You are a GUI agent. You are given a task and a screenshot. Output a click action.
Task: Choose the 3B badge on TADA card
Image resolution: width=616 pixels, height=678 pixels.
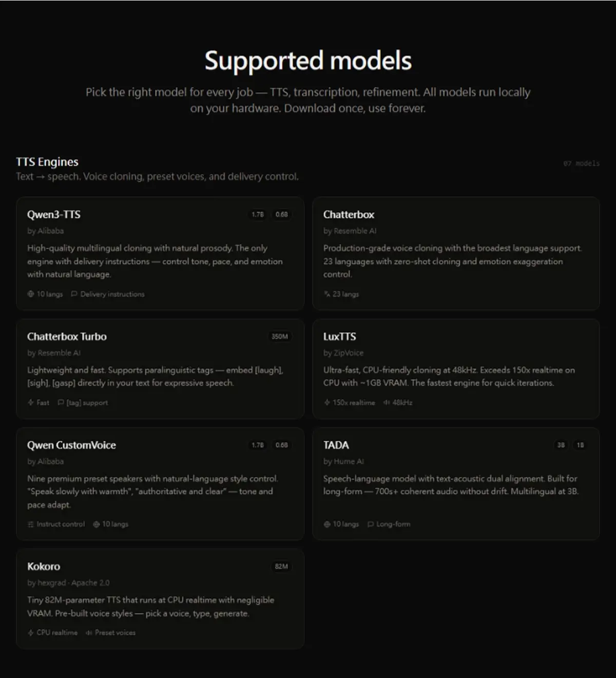tap(561, 445)
